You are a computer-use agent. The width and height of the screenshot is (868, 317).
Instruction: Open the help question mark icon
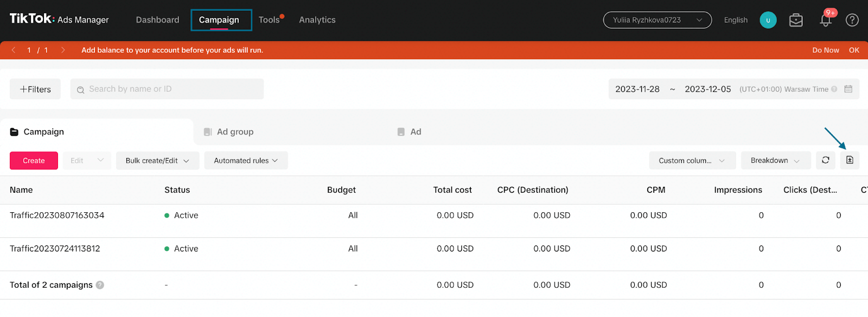coord(852,20)
